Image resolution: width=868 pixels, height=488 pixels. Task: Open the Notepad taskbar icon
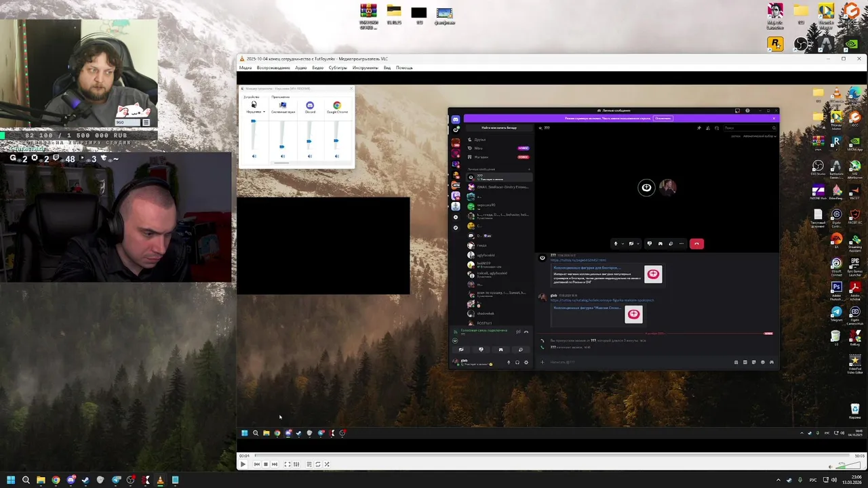175,480
